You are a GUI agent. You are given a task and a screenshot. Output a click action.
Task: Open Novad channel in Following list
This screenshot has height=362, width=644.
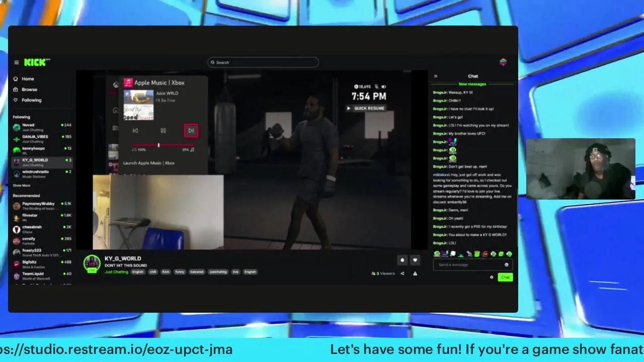coord(42,127)
